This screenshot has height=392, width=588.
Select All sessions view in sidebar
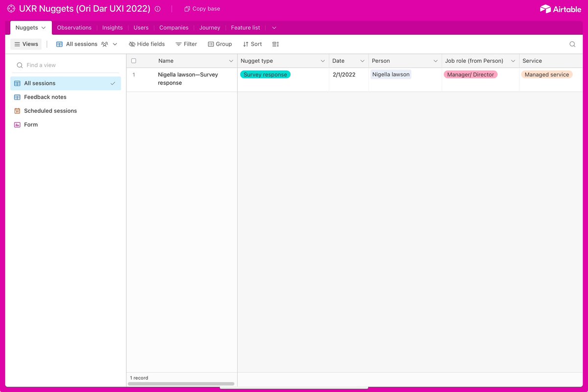pyautogui.click(x=66, y=83)
